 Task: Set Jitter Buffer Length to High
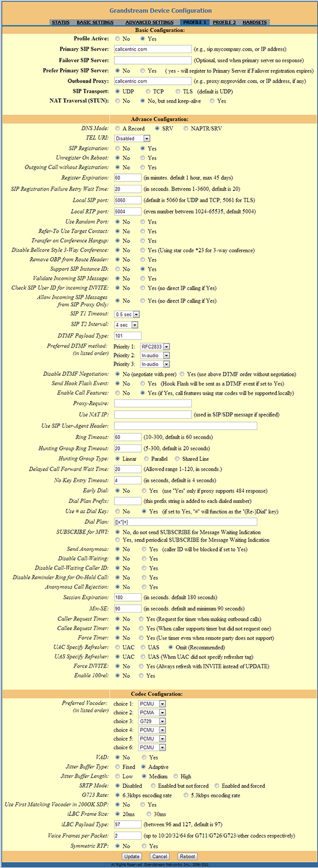click(x=176, y=777)
